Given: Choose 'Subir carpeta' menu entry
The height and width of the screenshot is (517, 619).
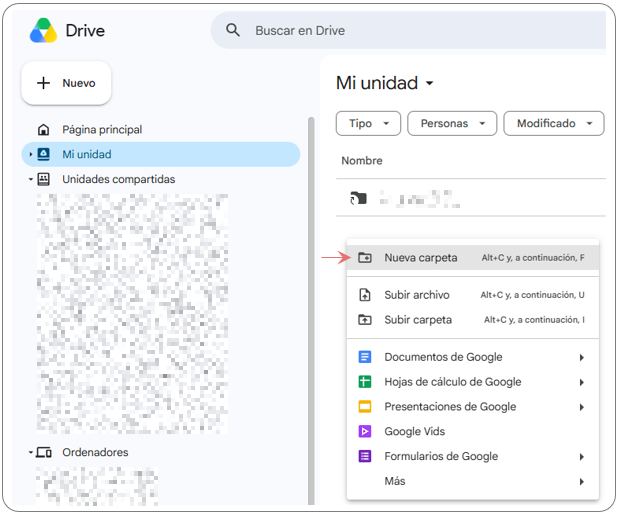Looking at the screenshot, I should (473, 320).
